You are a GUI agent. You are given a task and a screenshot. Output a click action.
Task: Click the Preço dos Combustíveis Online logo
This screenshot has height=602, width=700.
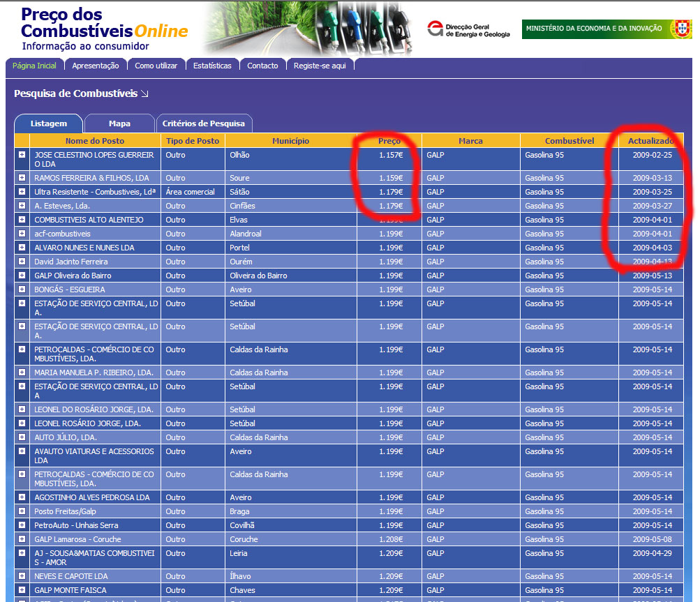105,29
